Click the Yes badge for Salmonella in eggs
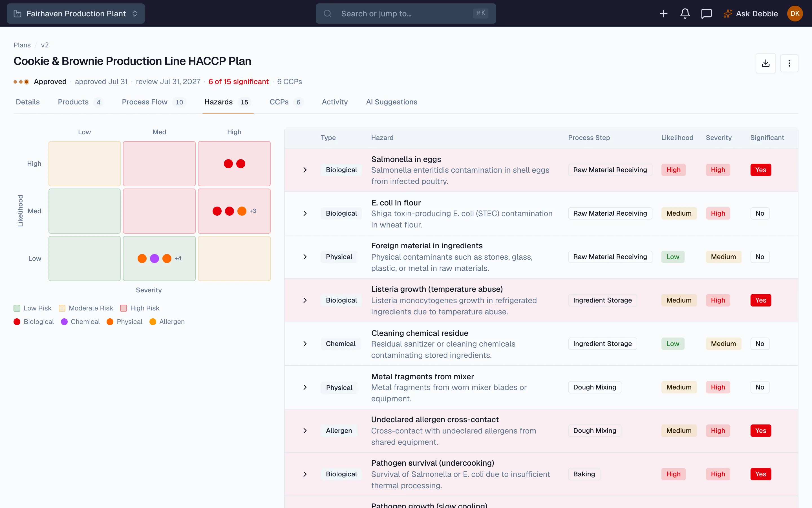The image size is (812, 508). click(761, 170)
